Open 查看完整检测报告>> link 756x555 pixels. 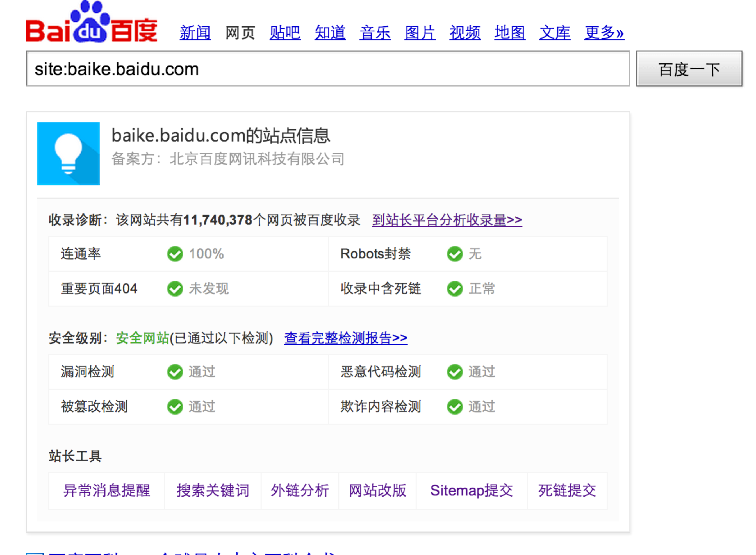coord(346,338)
